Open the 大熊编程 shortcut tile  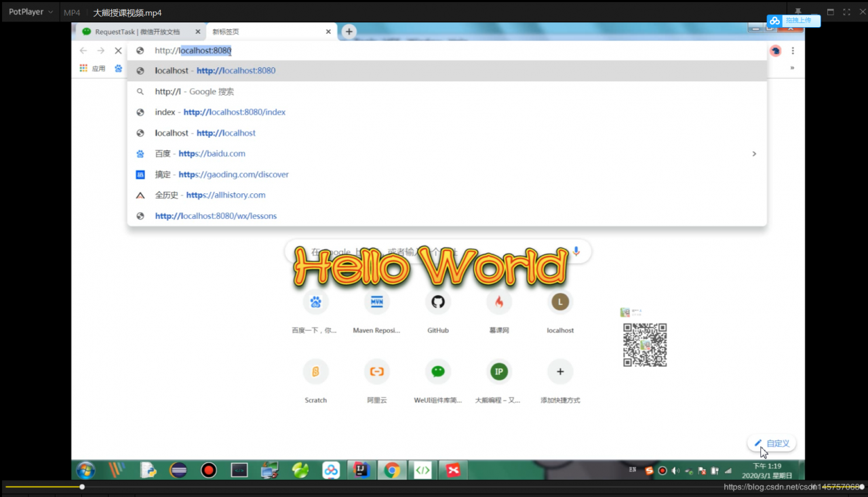[499, 382]
